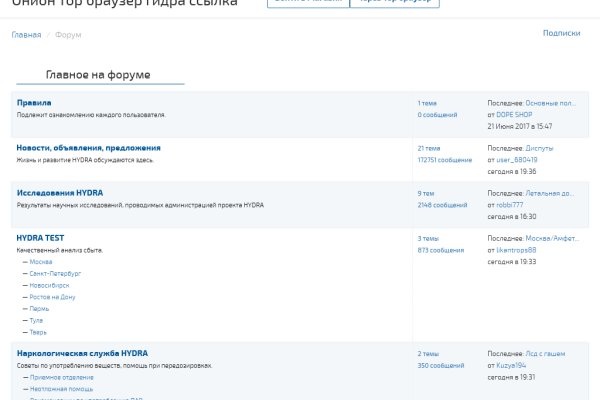Click the user DOPE SHOP author link

(518, 114)
